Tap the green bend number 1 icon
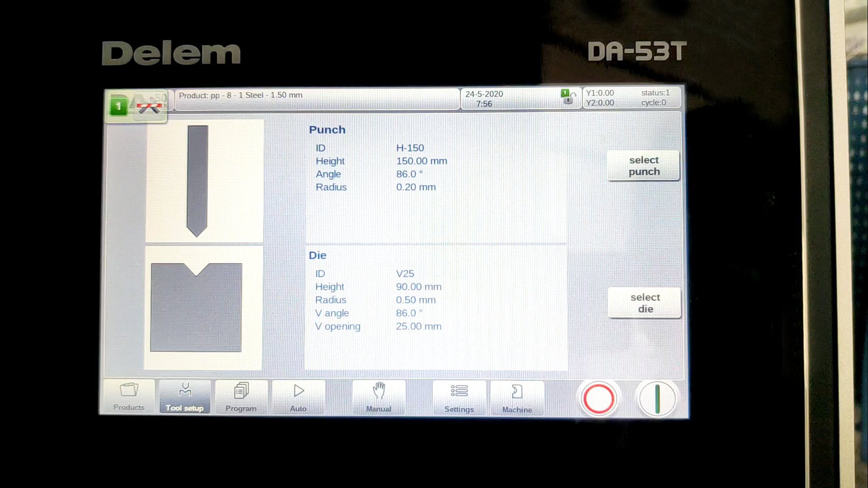The height and width of the screenshot is (488, 868). [x=119, y=106]
